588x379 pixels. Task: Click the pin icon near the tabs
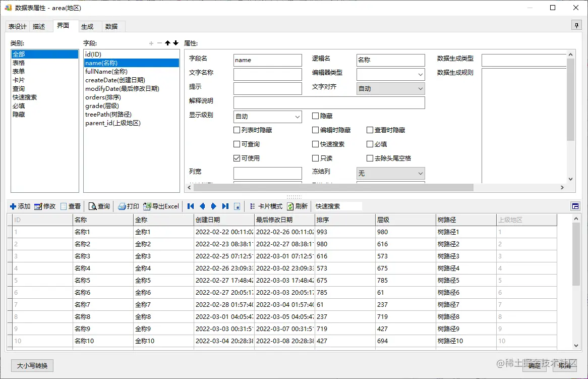[576, 26]
